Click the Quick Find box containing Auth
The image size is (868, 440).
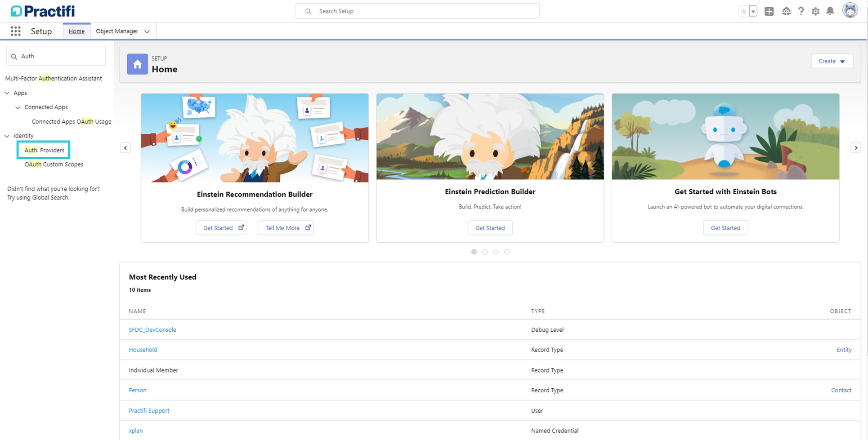pos(56,56)
